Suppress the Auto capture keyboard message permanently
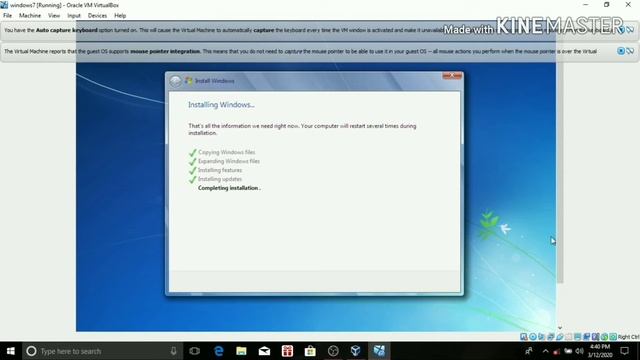 point(631,30)
